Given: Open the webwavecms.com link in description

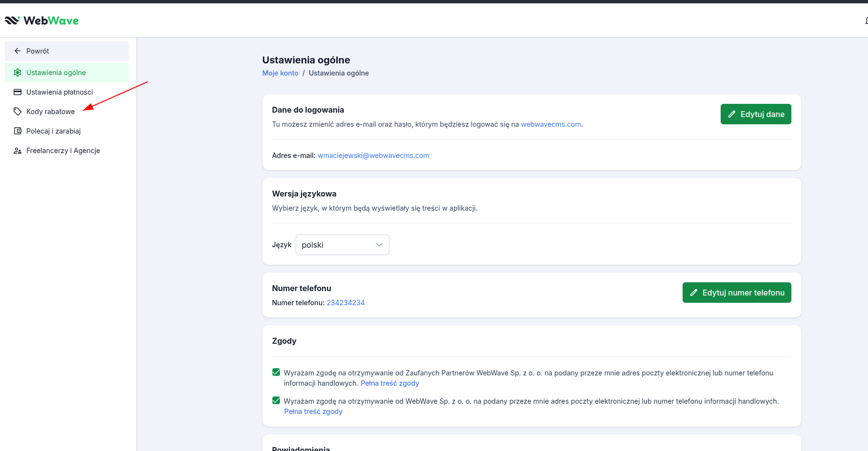Looking at the screenshot, I should (x=550, y=124).
